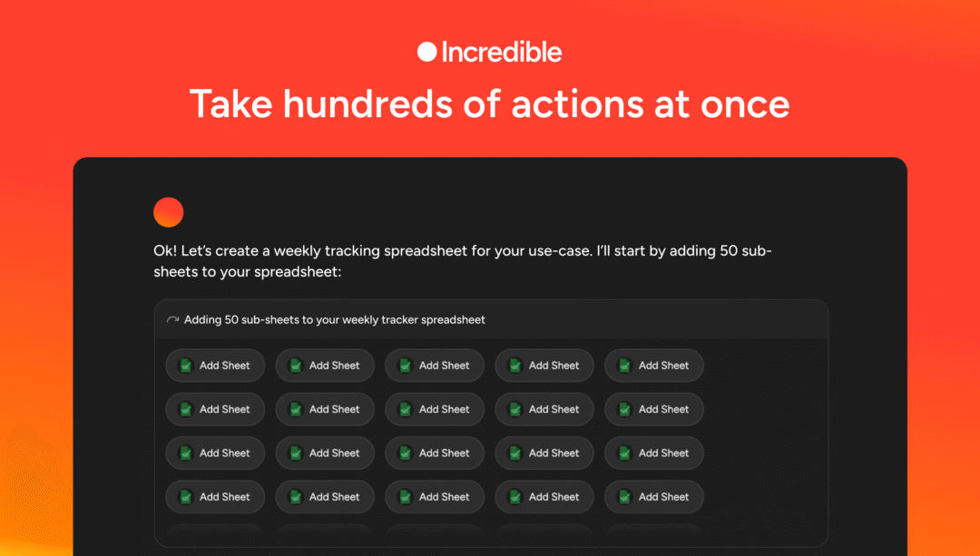Viewport: 980px width, 556px height.
Task: Click the orange assistant avatar circle
Action: [x=169, y=212]
